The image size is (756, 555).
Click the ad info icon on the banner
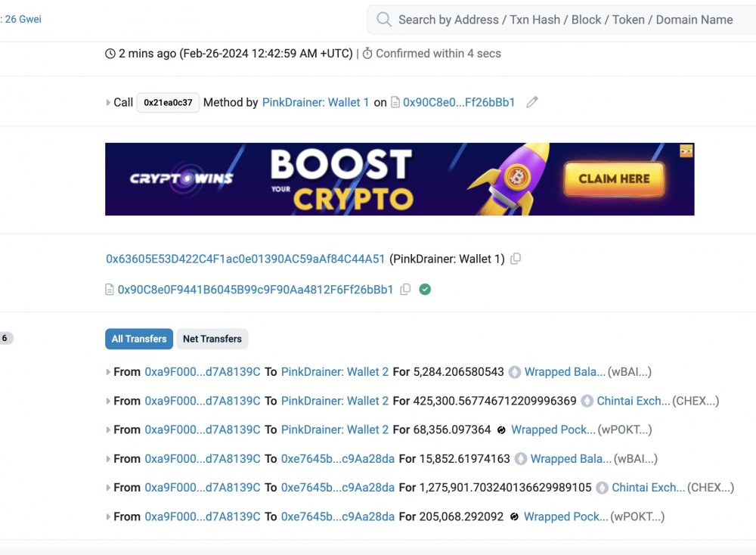point(686,151)
